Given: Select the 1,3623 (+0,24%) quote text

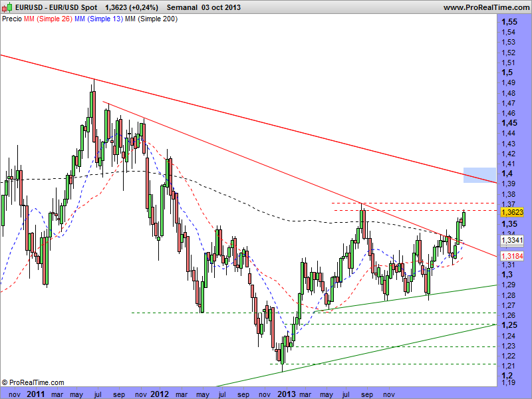Looking at the screenshot, I should point(132,7).
